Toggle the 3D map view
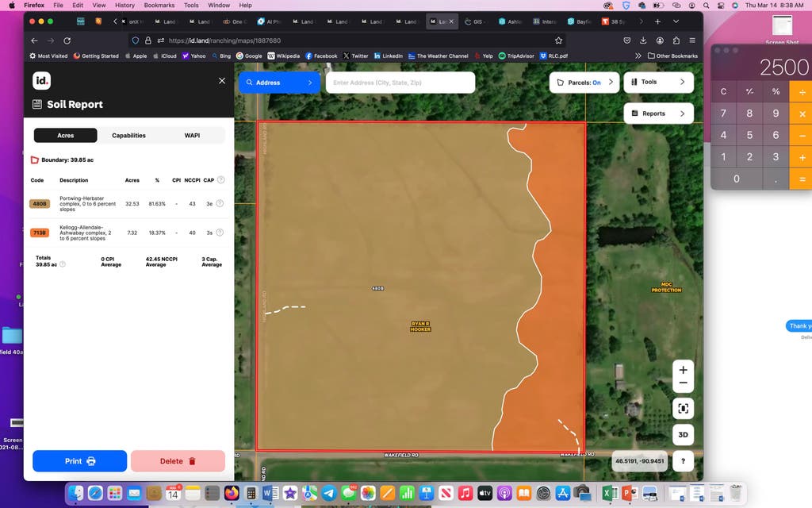 coord(683,434)
